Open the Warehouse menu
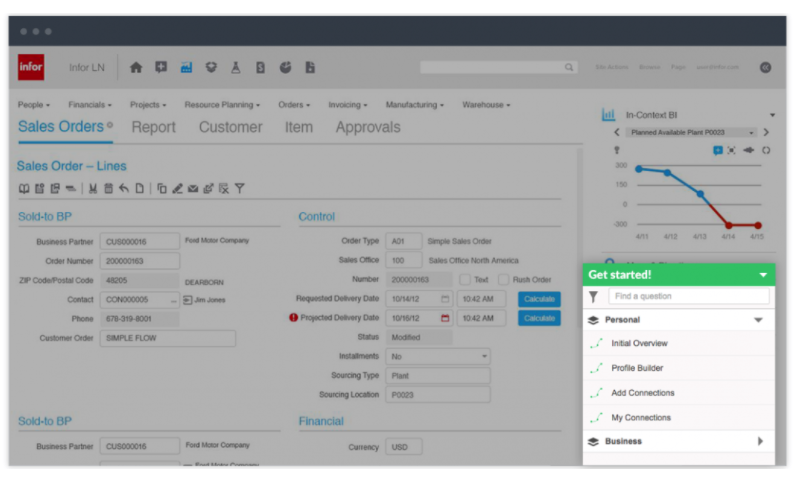The width and height of the screenshot is (807, 483). pos(486,105)
